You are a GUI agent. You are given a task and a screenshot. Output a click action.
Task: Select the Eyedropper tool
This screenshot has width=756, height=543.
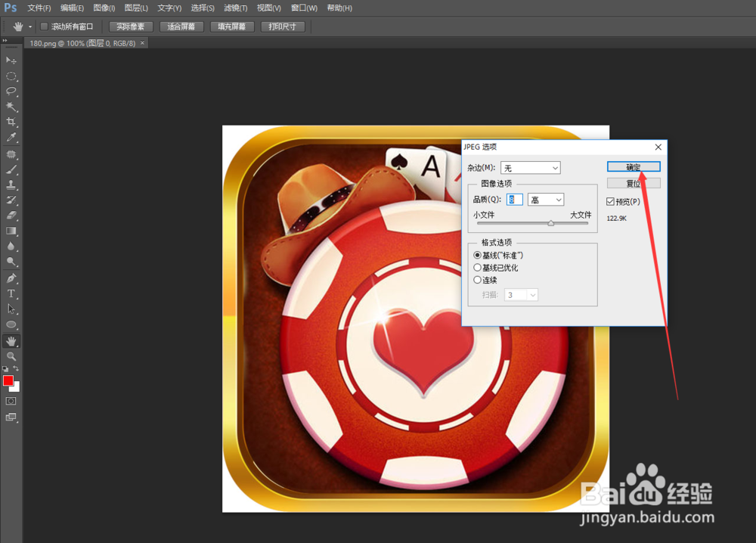(11, 138)
